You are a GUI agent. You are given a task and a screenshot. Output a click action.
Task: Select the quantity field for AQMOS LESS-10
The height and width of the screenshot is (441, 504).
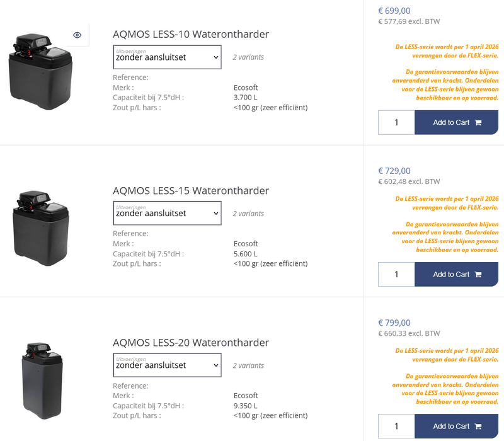396,122
